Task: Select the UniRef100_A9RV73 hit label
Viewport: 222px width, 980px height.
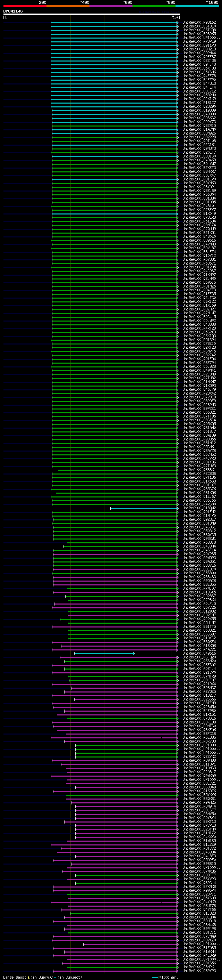Action: (199, 122)
